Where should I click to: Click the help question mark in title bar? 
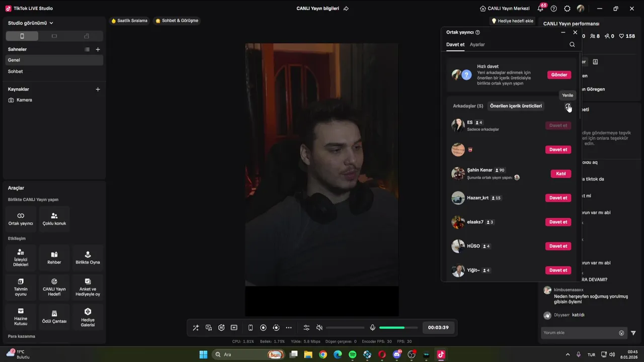(554, 9)
